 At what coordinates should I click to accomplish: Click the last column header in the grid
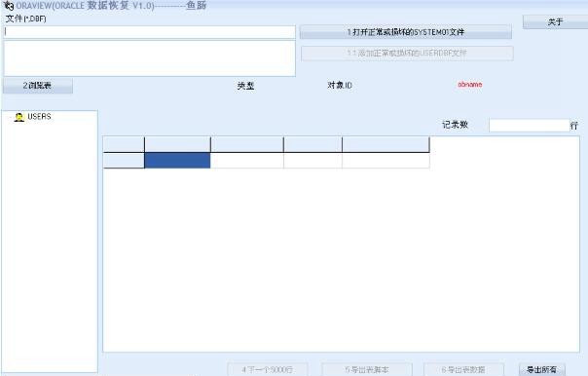tap(386, 144)
